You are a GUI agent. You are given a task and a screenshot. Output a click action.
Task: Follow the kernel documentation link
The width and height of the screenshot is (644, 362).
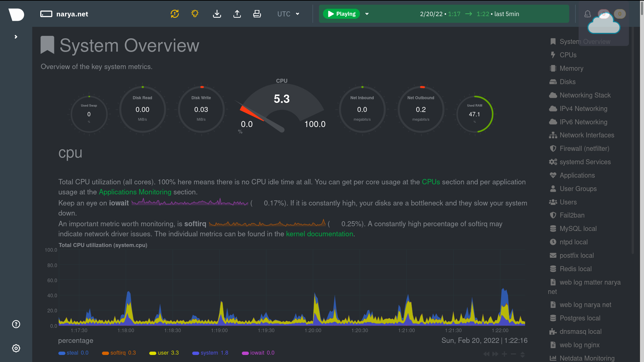coord(319,234)
